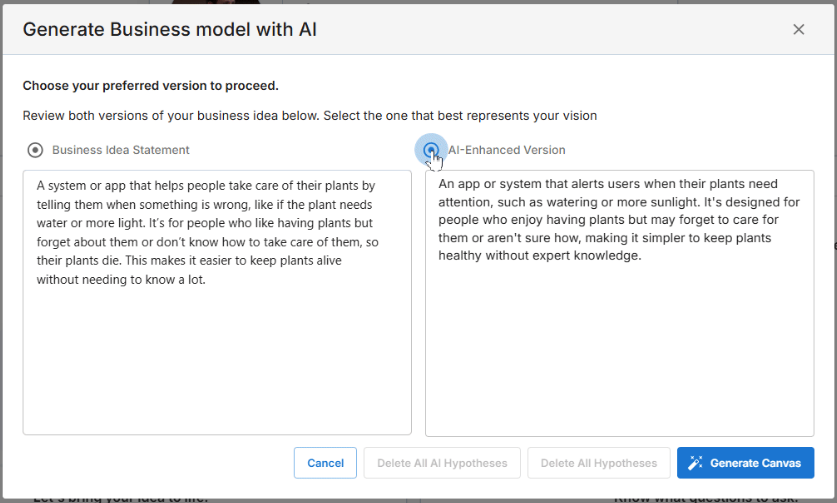Click the Business Idea Statement label text
The width and height of the screenshot is (837, 503).
(x=121, y=150)
